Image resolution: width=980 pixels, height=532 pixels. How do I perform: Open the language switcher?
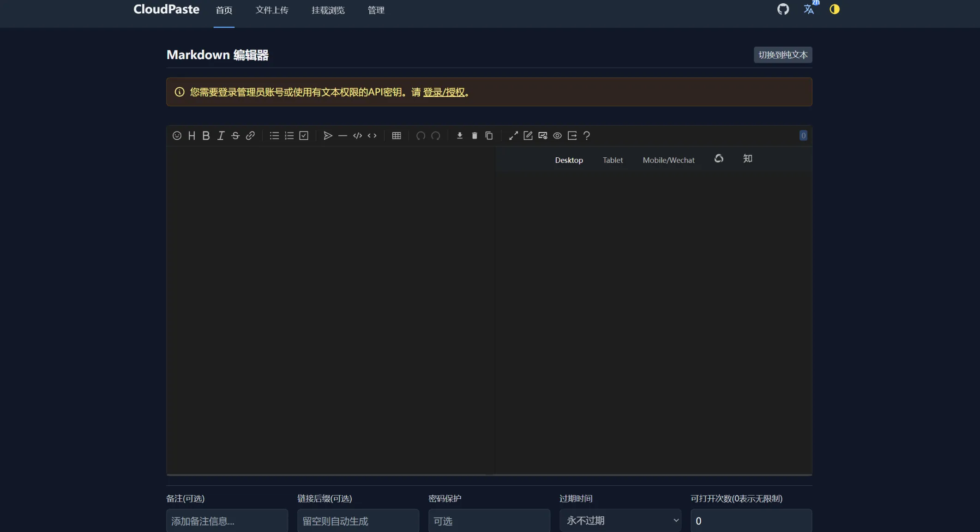click(x=809, y=9)
